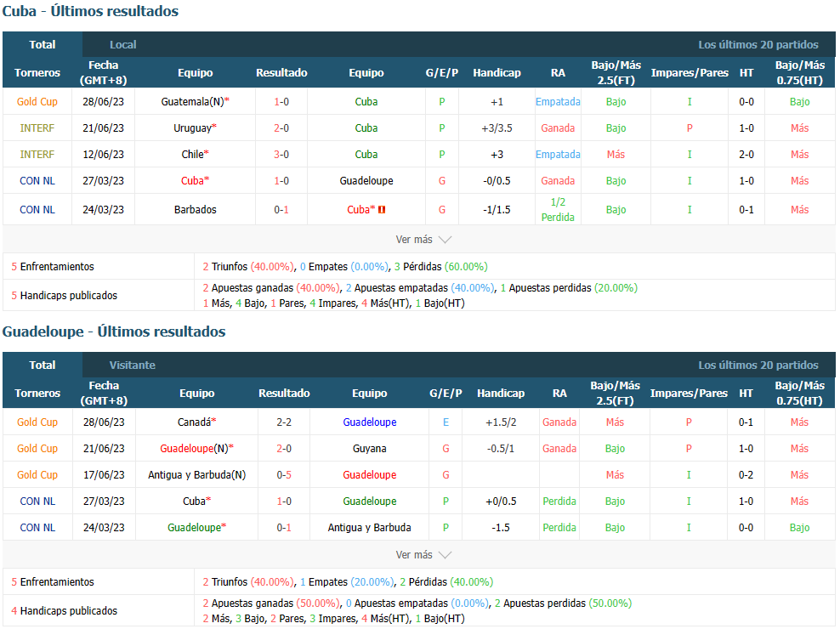Image resolution: width=840 pixels, height=629 pixels.
Task: Click the 'Cuba - Últimos resultados' heading
Action: click(x=90, y=11)
